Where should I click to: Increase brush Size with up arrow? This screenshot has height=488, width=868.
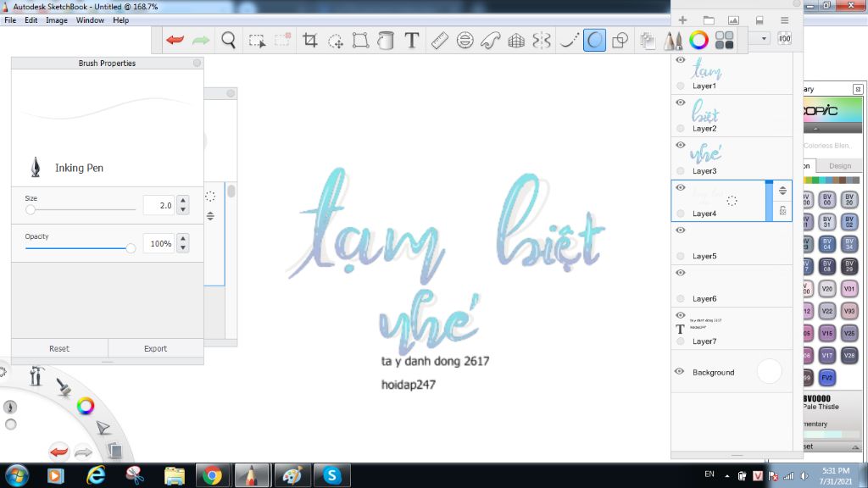point(183,200)
